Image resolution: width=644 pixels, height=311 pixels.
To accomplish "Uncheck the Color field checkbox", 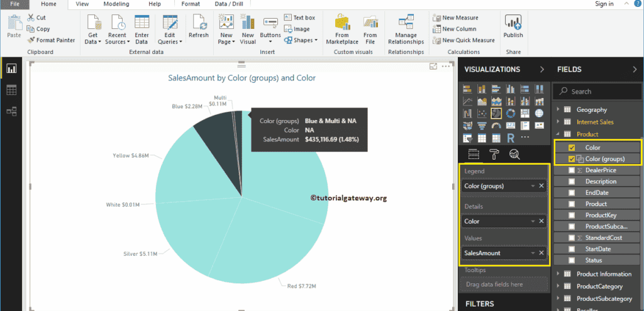I will (571, 148).
